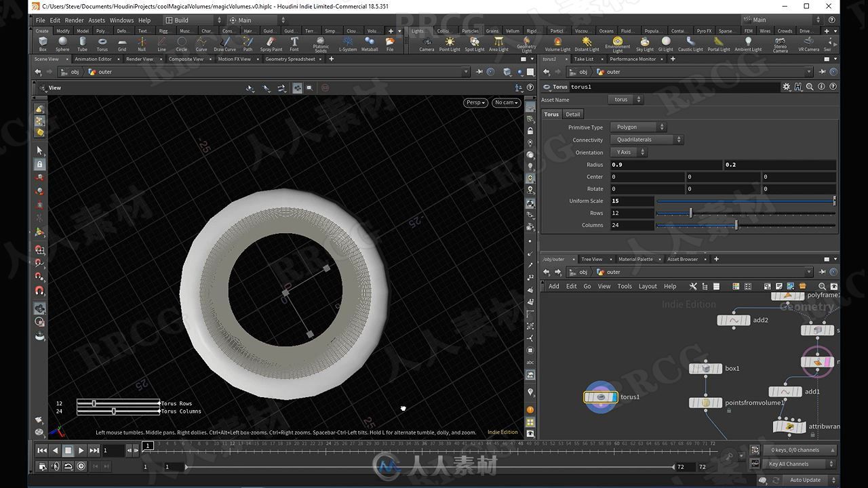Open the Asset Name torus dropdown
The image size is (868, 488).
(x=626, y=100)
